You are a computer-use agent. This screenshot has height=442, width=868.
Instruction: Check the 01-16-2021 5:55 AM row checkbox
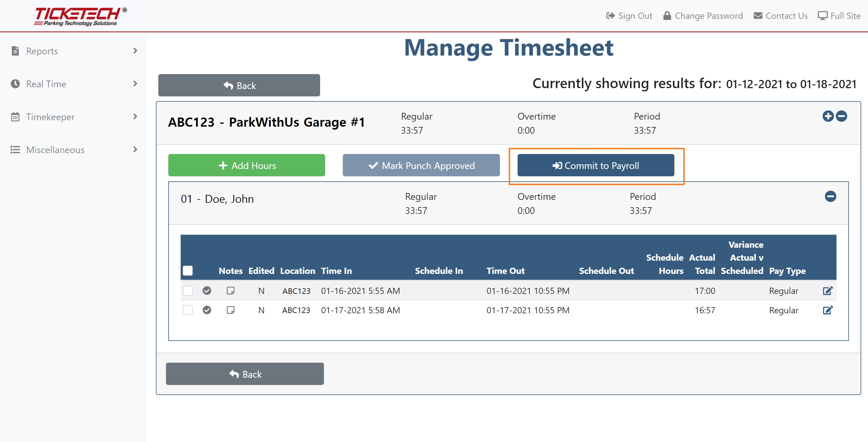(x=188, y=291)
